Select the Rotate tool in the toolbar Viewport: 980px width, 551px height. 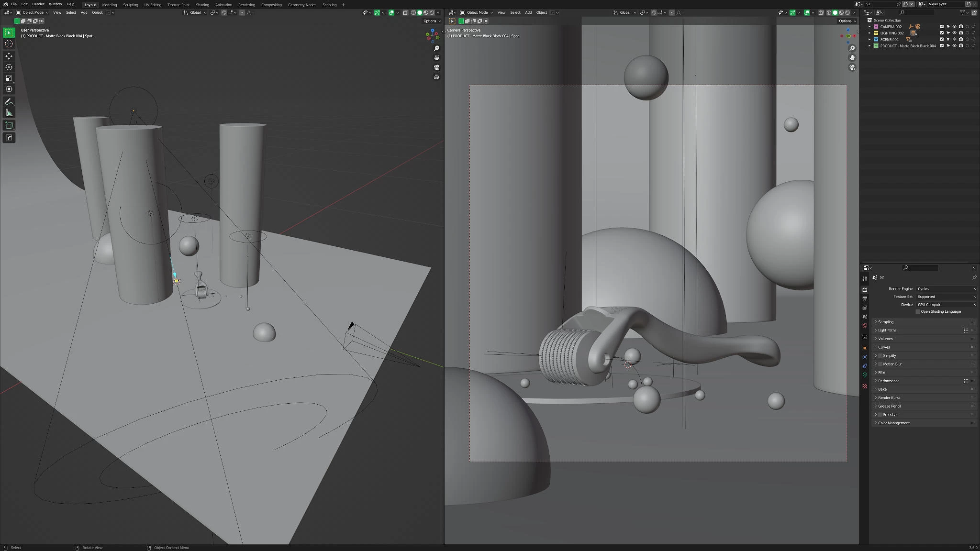tap(9, 66)
